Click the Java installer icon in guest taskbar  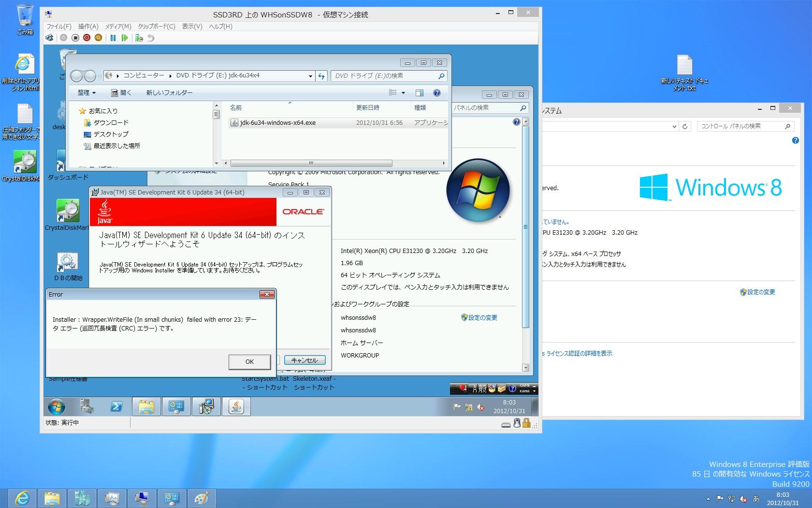click(236, 406)
